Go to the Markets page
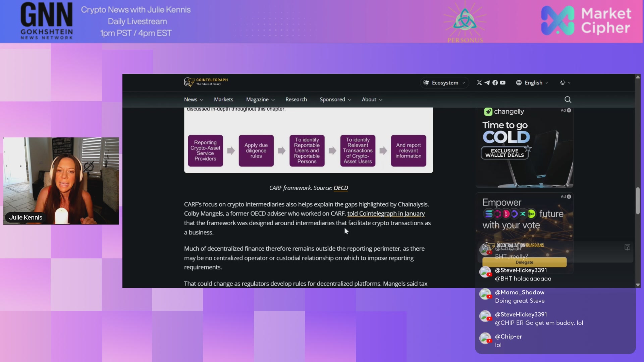Image resolution: width=644 pixels, height=362 pixels. click(223, 100)
